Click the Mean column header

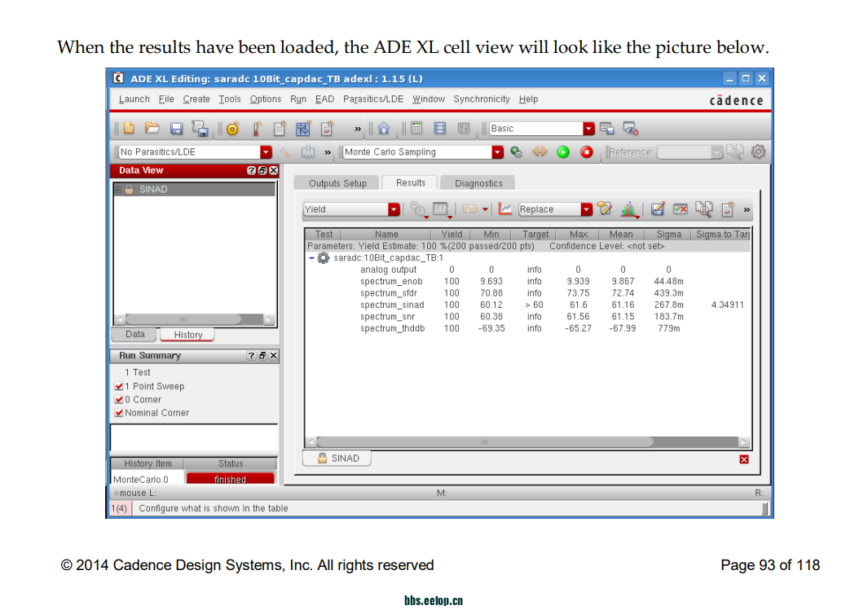coord(621,234)
